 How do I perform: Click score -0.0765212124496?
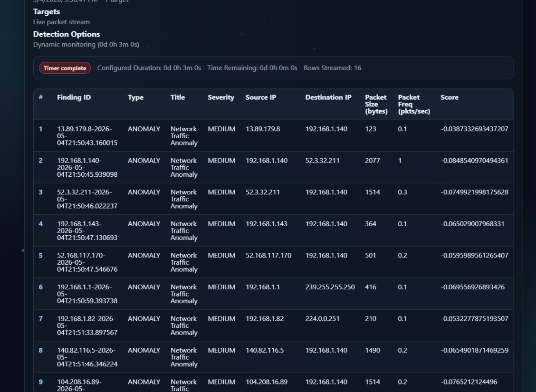[469, 382]
